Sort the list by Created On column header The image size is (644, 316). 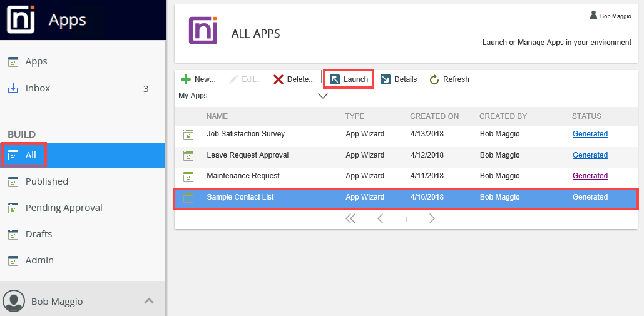(x=434, y=116)
